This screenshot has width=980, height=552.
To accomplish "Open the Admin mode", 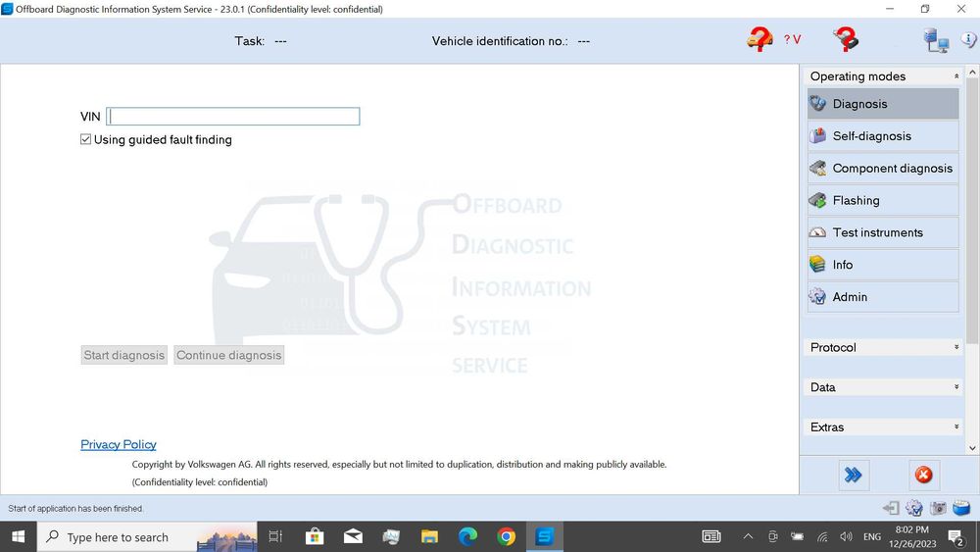I will [883, 297].
